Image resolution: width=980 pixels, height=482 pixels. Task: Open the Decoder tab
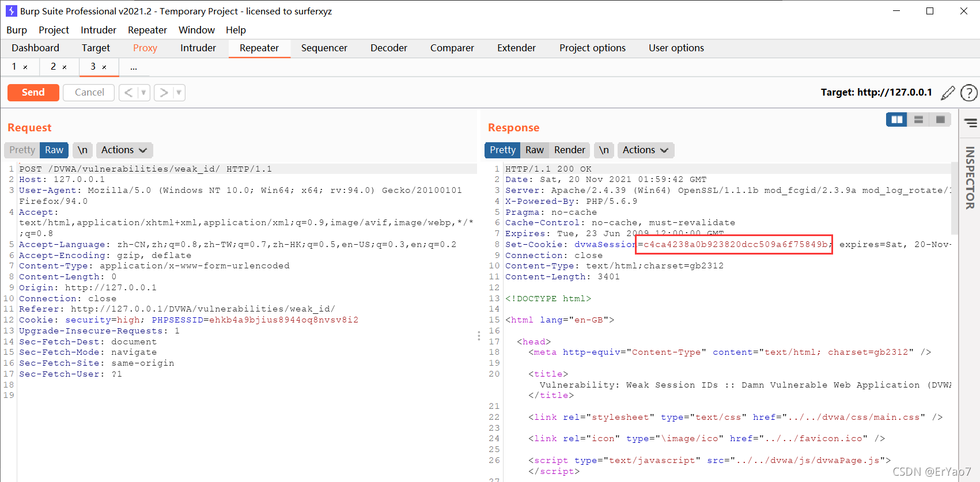click(389, 48)
